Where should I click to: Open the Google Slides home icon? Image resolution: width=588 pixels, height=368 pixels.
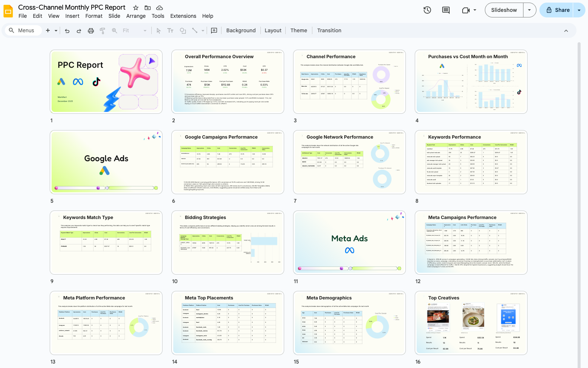coord(8,11)
